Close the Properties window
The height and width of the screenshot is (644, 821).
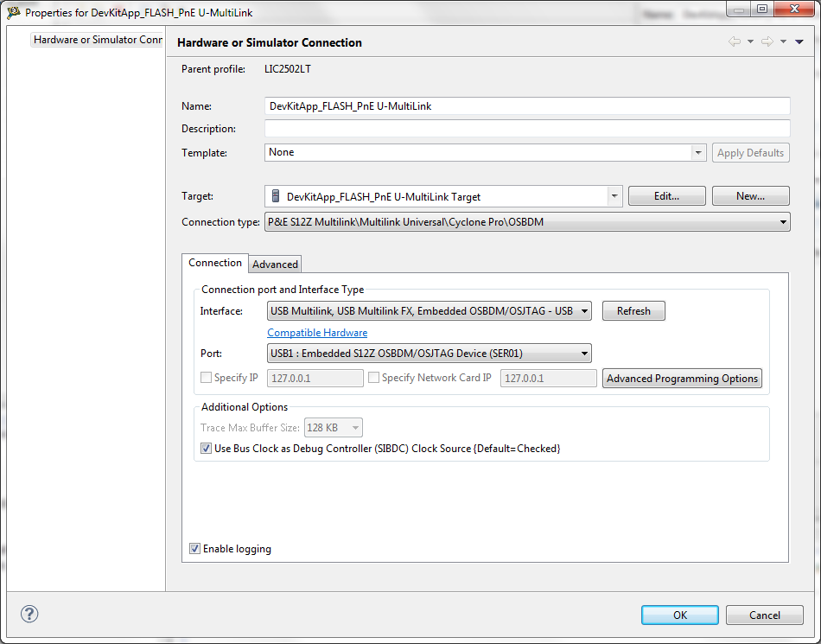(794, 10)
